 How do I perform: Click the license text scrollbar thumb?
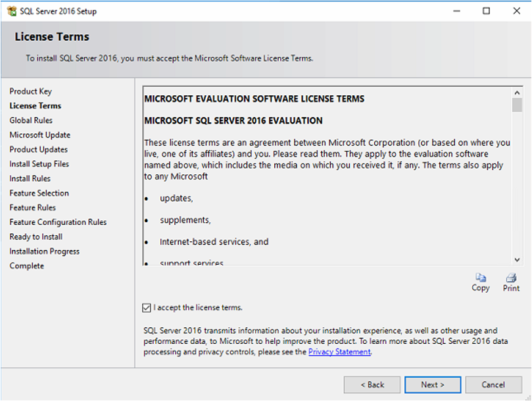pos(517,105)
